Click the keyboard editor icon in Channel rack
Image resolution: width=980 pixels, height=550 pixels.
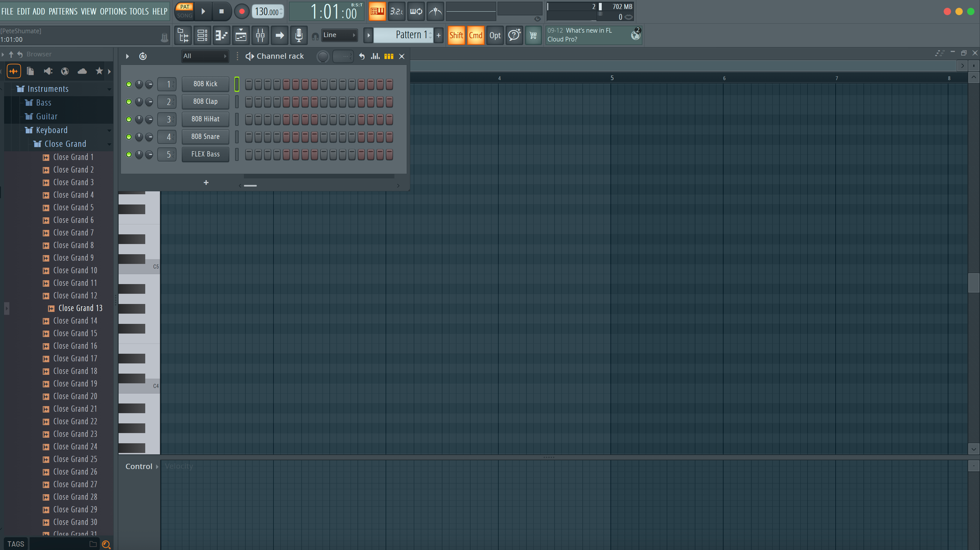389,56
